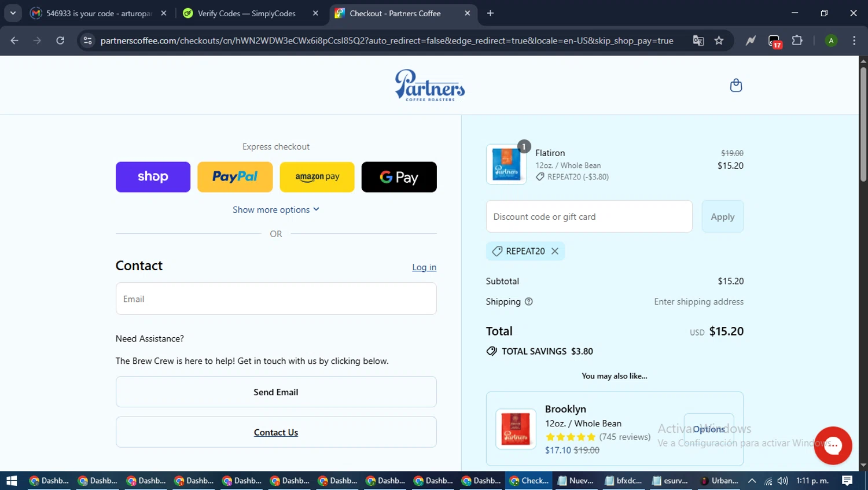Image resolution: width=868 pixels, height=490 pixels.
Task: Close the Gmail code tab
Action: click(x=164, y=13)
